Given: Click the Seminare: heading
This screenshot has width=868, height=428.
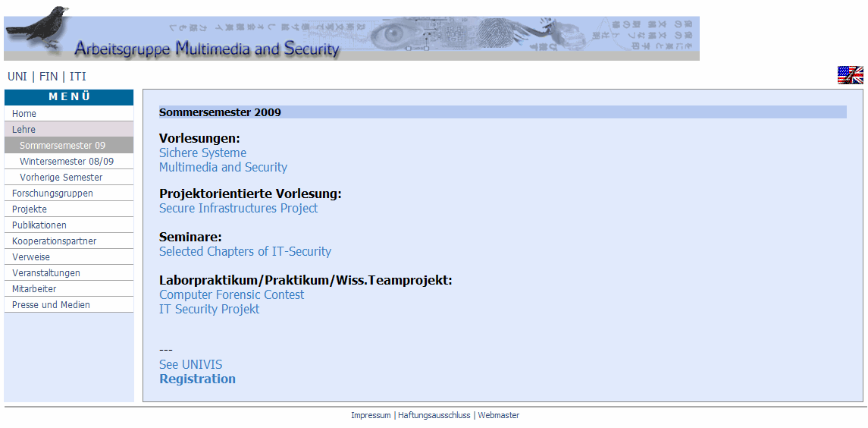Looking at the screenshot, I should point(190,238).
